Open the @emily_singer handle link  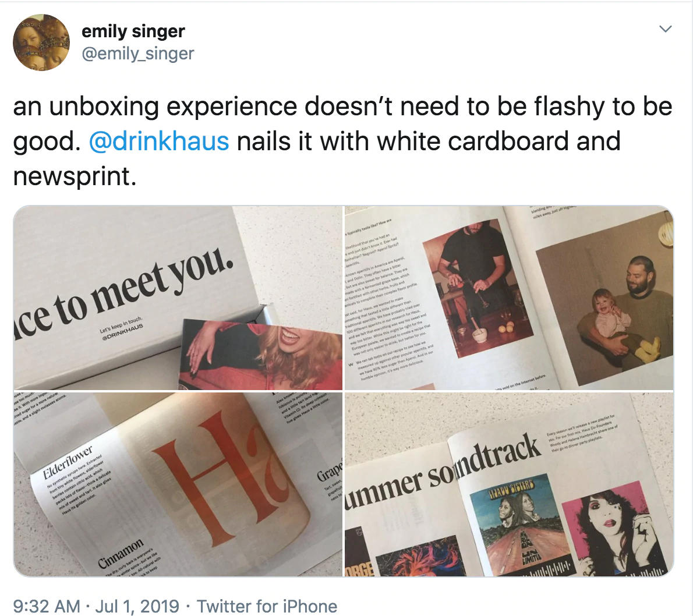(x=138, y=54)
